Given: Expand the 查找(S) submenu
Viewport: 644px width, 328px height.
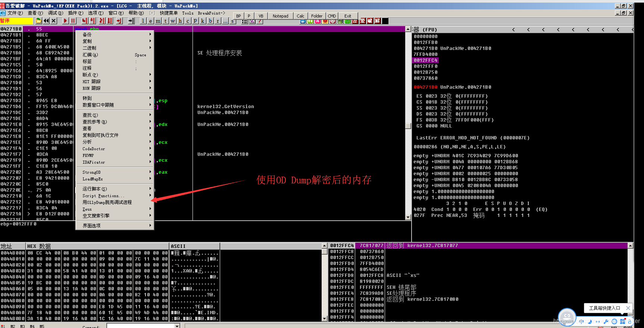Looking at the screenshot, I should (115, 115).
